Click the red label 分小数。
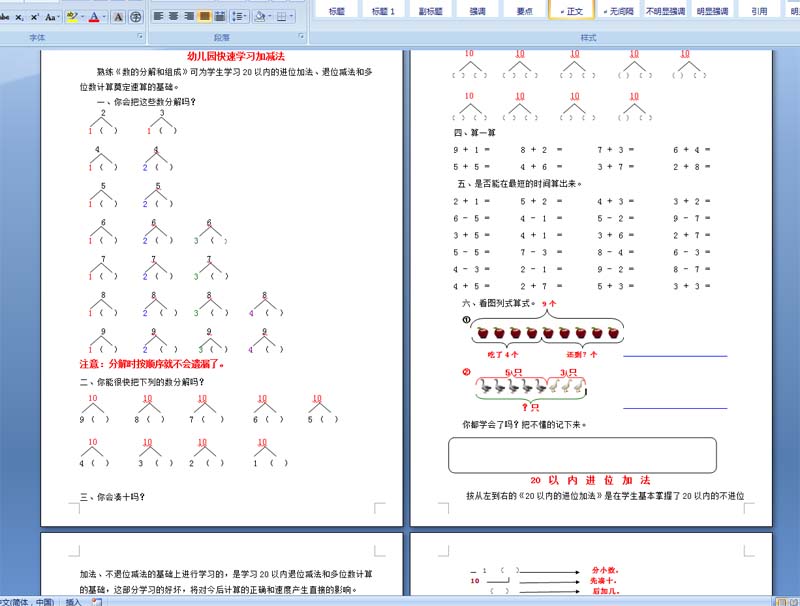 click(605, 570)
